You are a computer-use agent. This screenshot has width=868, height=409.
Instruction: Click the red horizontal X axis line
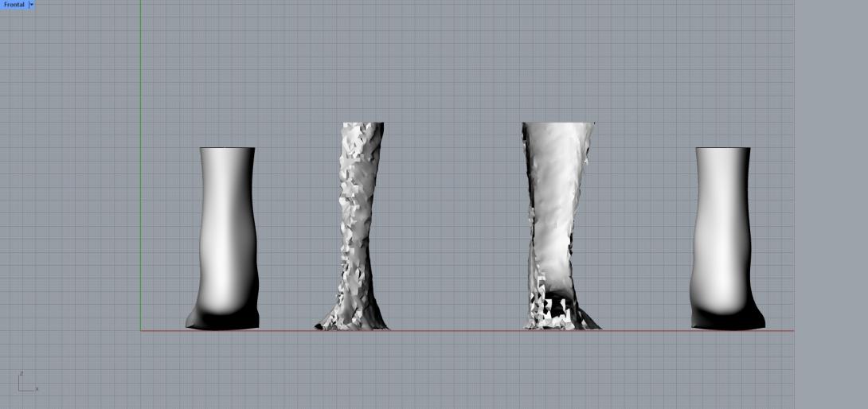[x=462, y=330]
